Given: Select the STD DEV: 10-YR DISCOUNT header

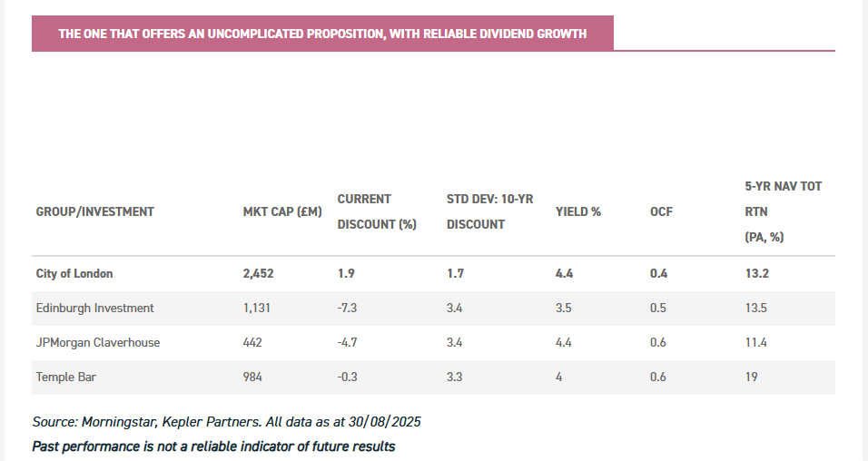Looking at the screenshot, I should (x=489, y=211).
